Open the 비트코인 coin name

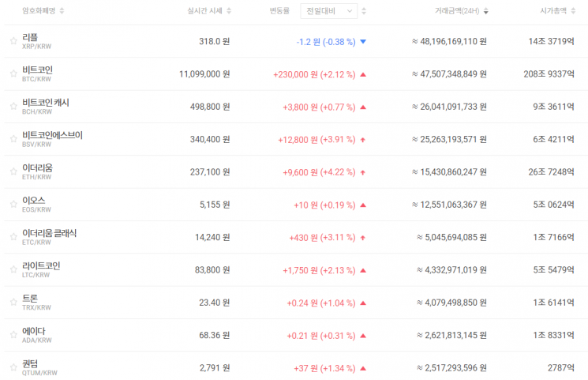[38, 70]
